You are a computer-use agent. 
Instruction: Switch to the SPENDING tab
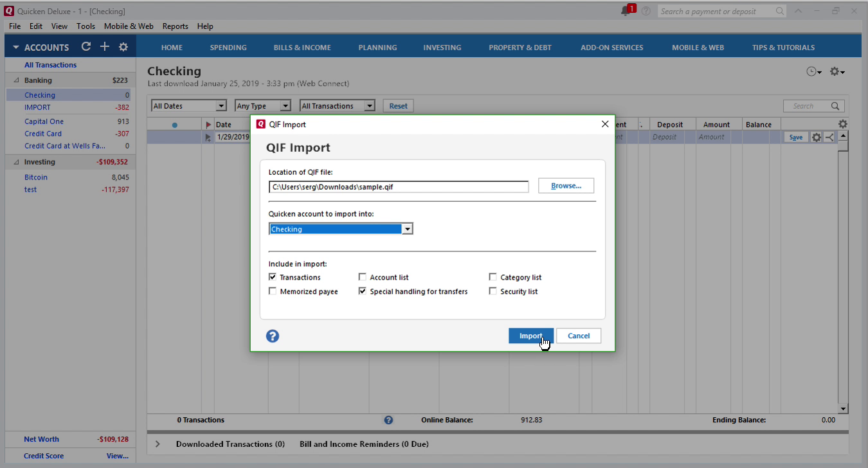pyautogui.click(x=228, y=48)
